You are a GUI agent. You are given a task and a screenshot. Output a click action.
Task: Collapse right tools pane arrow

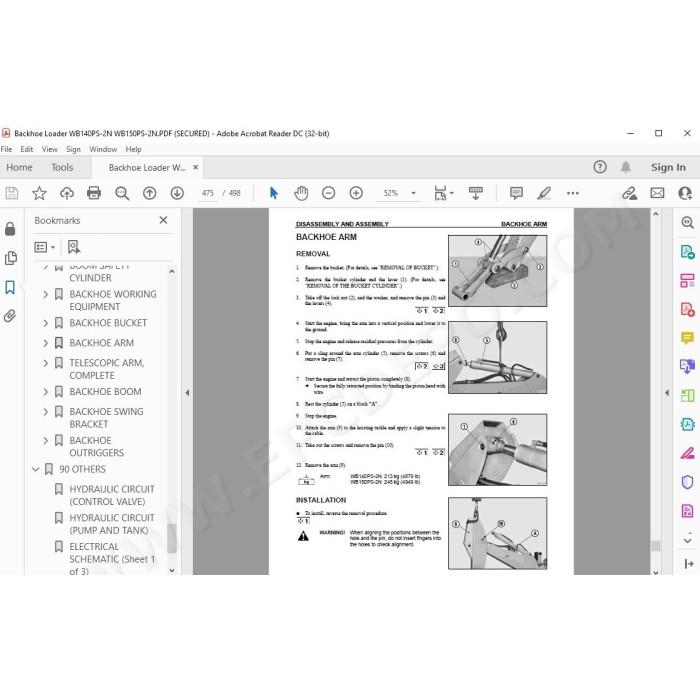tap(667, 393)
